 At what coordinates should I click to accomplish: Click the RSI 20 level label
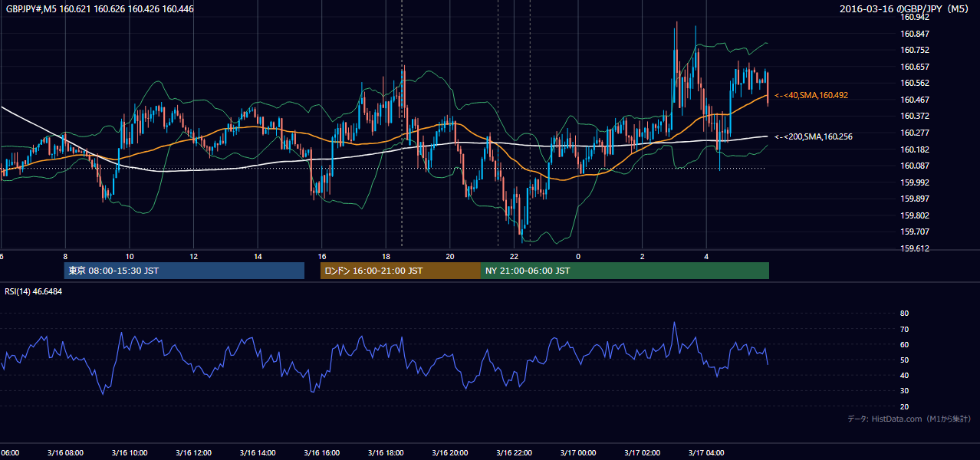pyautogui.click(x=904, y=406)
